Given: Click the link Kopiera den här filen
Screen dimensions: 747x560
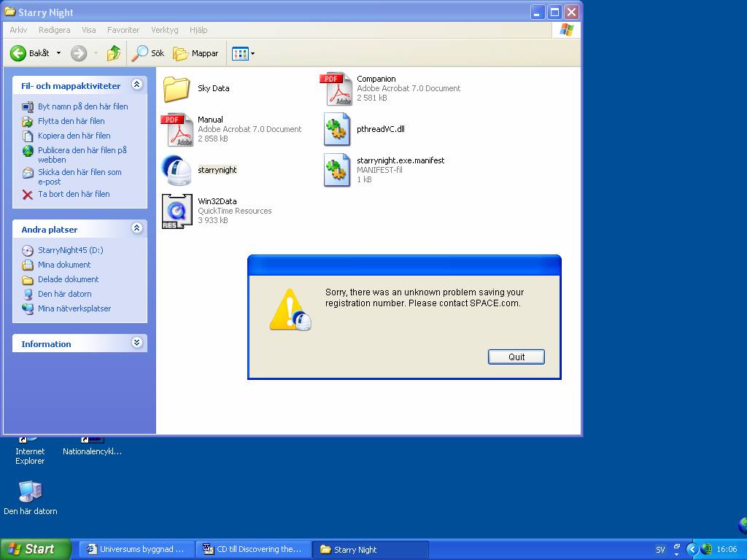Looking at the screenshot, I should click(74, 136).
